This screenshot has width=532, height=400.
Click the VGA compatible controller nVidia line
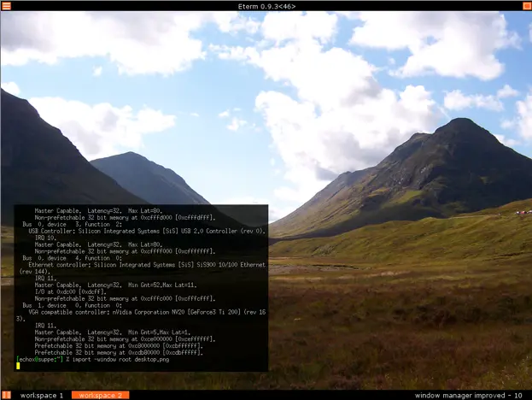pos(137,312)
